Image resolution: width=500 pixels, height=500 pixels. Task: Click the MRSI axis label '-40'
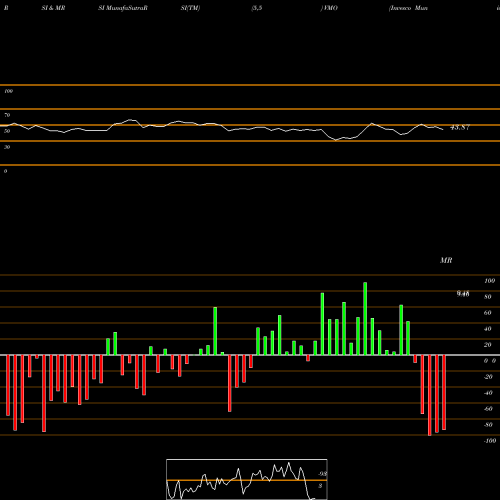click(488, 393)
